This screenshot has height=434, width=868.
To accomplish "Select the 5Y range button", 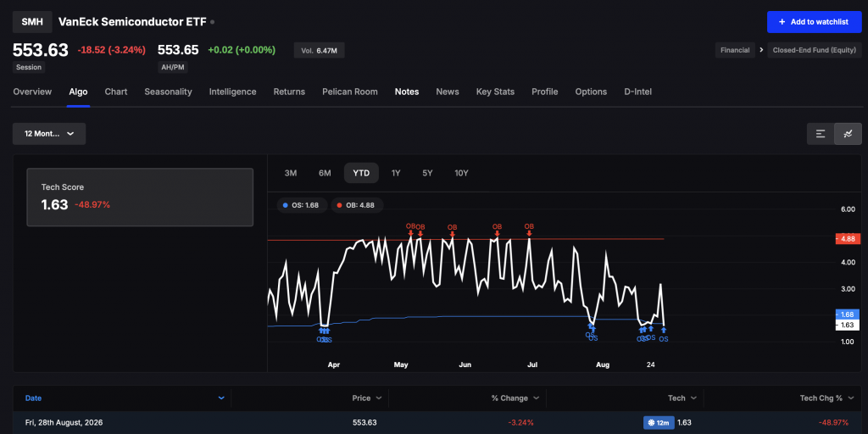I will pos(427,173).
